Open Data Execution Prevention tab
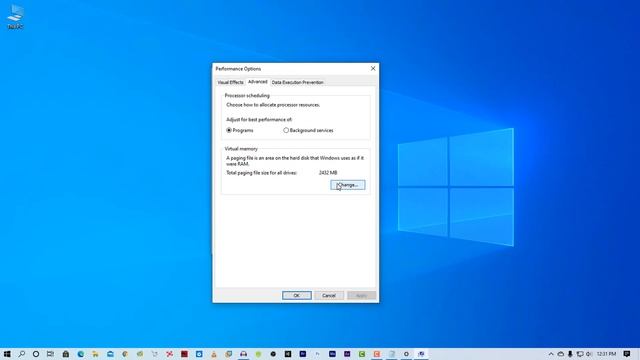 298,82
